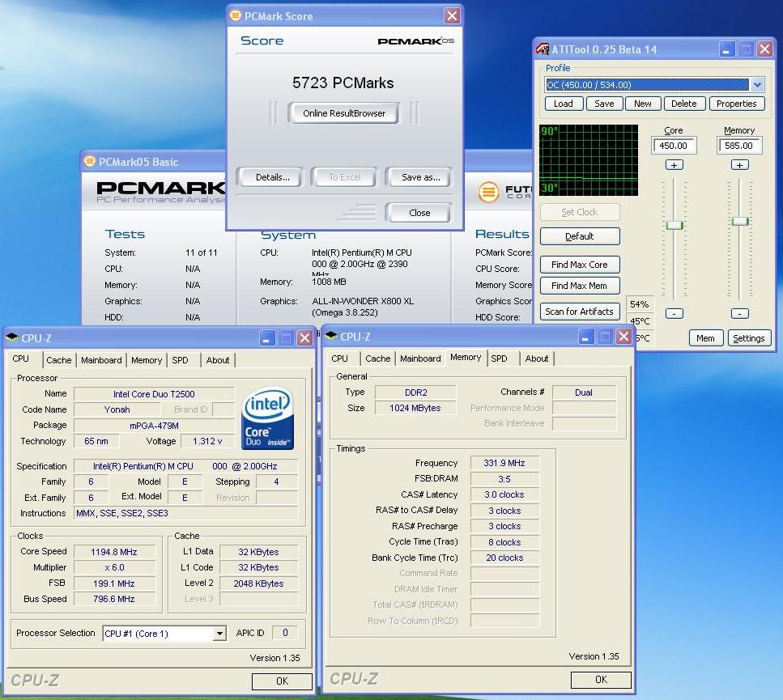783x700 pixels.
Task: Open Properties of the ATITool profile
Action: pyautogui.click(x=736, y=104)
